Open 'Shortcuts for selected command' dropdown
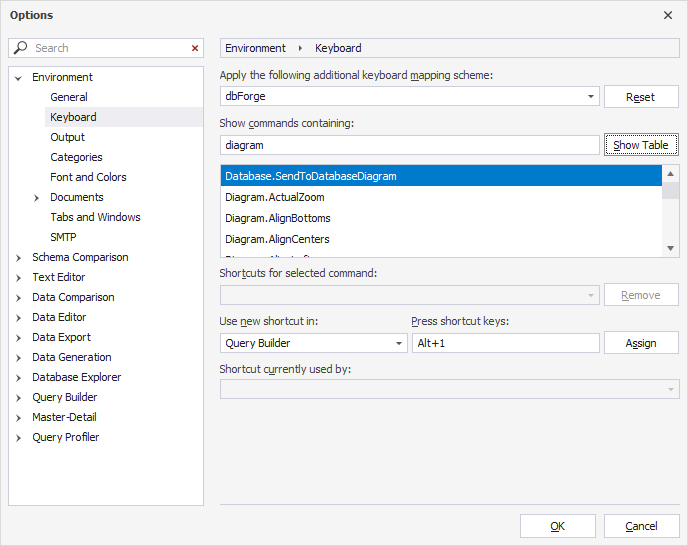The height and width of the screenshot is (546, 688). 591,295
